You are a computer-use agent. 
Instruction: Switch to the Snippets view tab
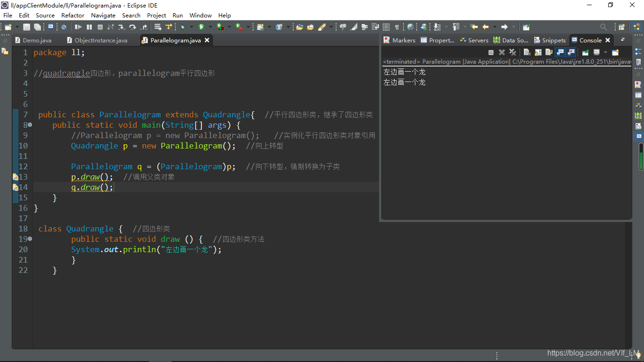click(x=550, y=40)
